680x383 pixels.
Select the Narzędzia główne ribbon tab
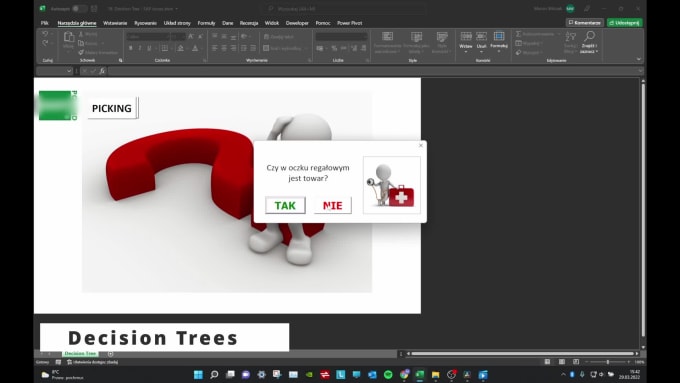[77, 23]
